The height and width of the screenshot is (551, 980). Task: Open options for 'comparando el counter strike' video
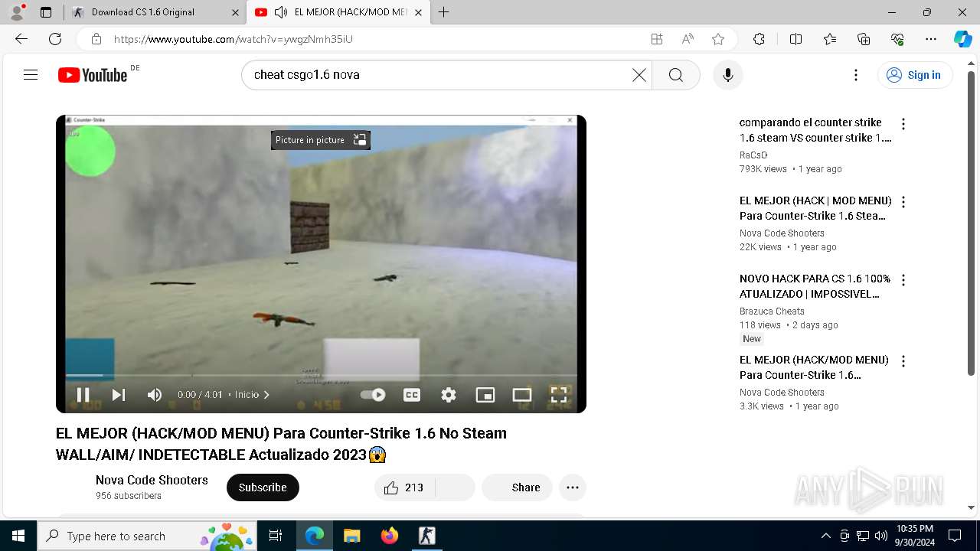tap(903, 124)
